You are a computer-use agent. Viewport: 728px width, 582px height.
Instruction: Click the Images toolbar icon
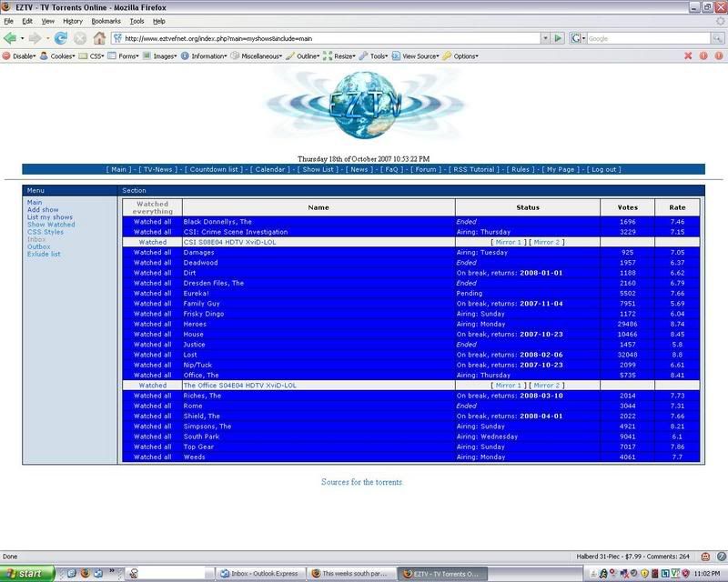coord(147,56)
